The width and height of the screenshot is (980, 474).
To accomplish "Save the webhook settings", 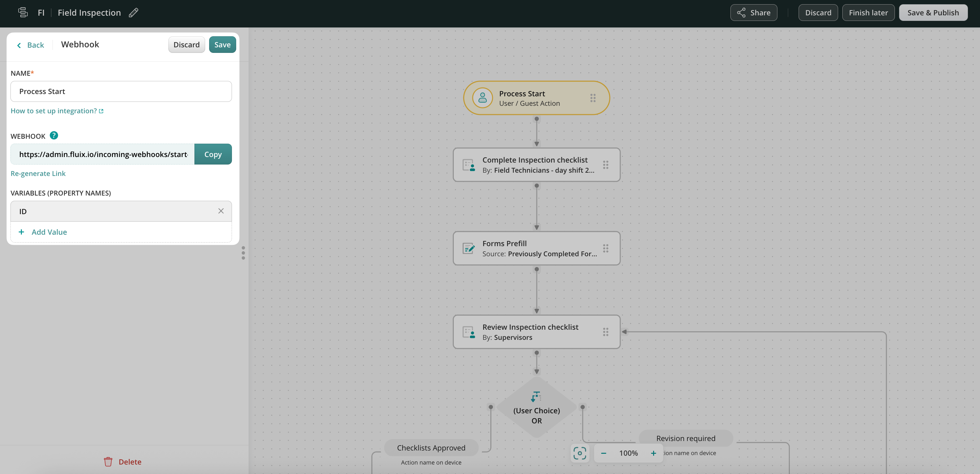I will point(222,44).
